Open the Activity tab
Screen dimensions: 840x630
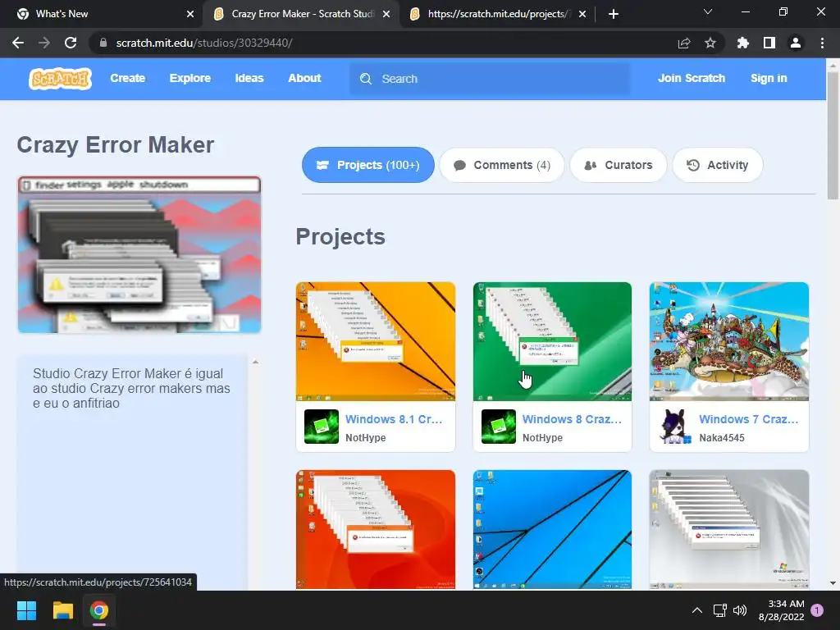717,165
